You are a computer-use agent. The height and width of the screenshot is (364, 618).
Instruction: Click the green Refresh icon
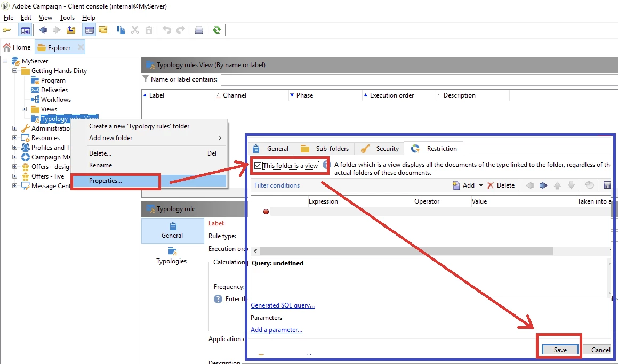coord(217,30)
